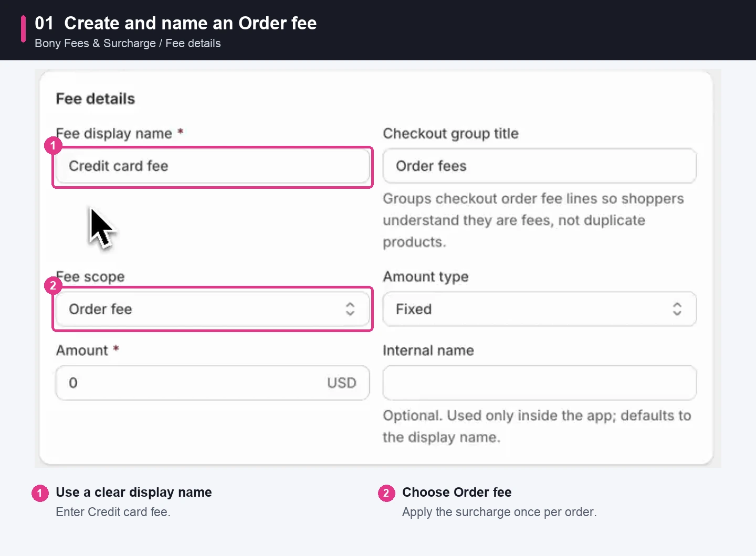Click the "Internal name" label
756x556 pixels.
[428, 350]
